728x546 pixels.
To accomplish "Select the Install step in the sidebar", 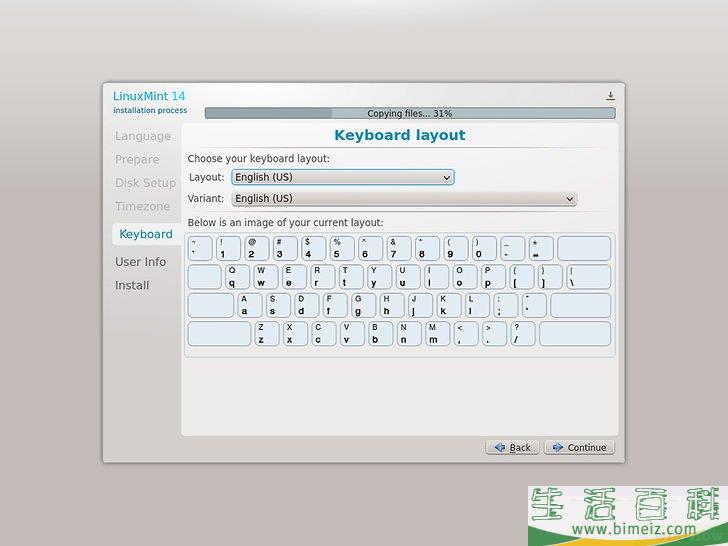I will coord(132,285).
